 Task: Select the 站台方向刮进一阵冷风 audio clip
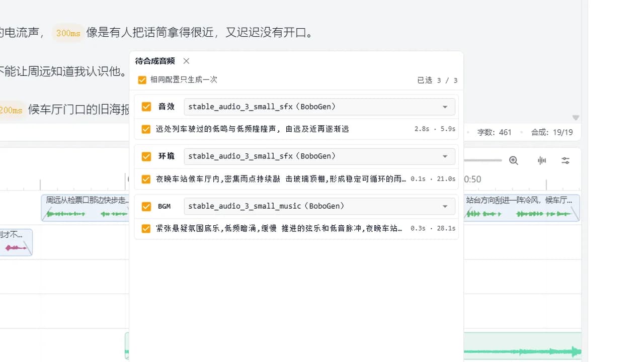point(522,208)
